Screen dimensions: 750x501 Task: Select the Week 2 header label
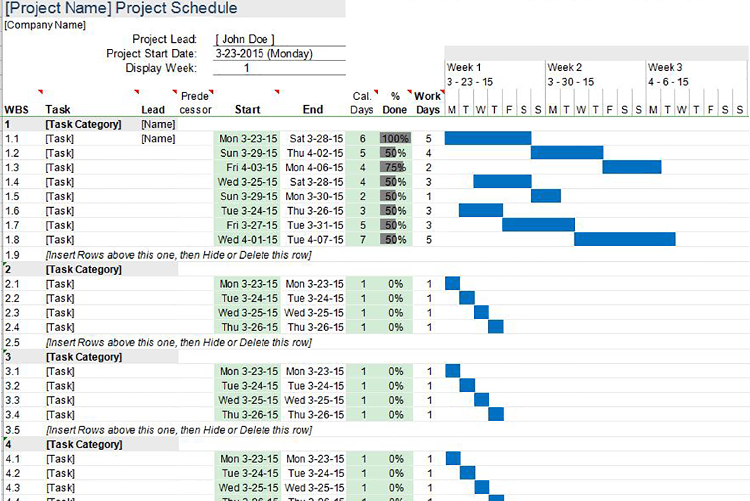[x=564, y=67]
